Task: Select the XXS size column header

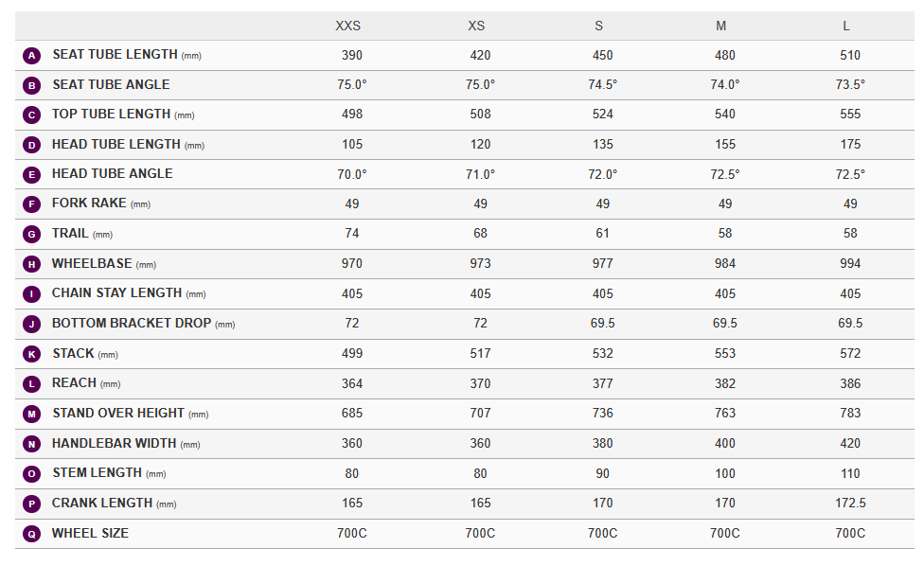Action: (347, 26)
